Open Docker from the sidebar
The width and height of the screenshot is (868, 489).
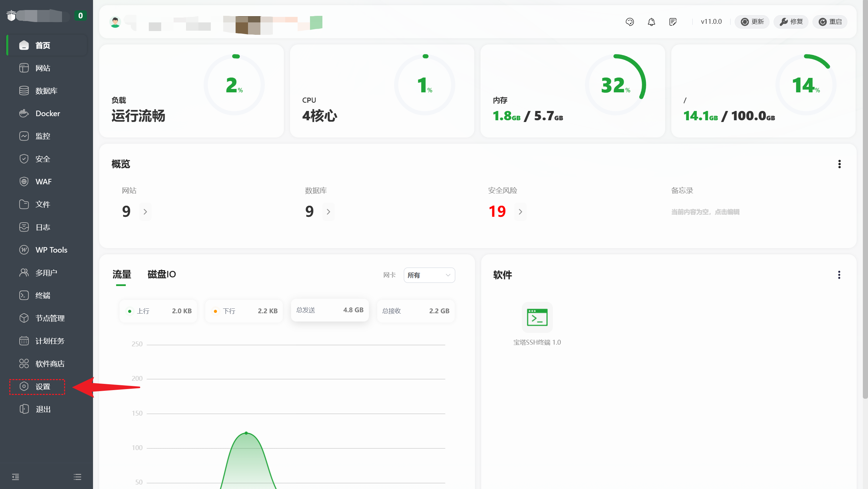48,113
